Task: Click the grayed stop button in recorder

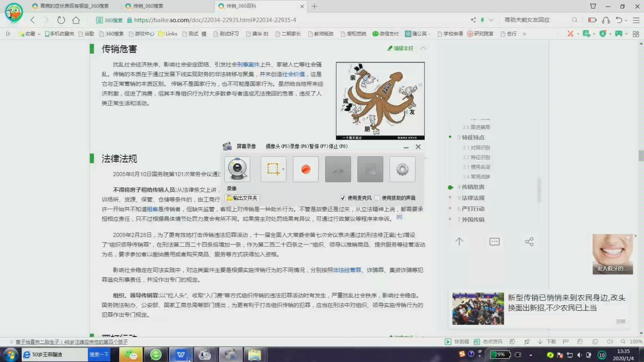Action: (370, 169)
